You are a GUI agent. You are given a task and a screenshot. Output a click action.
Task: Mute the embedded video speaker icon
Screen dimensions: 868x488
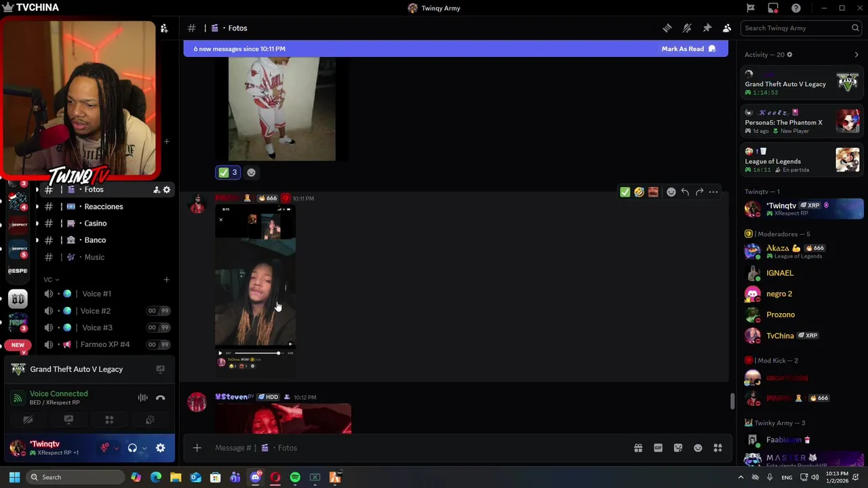tap(290, 344)
